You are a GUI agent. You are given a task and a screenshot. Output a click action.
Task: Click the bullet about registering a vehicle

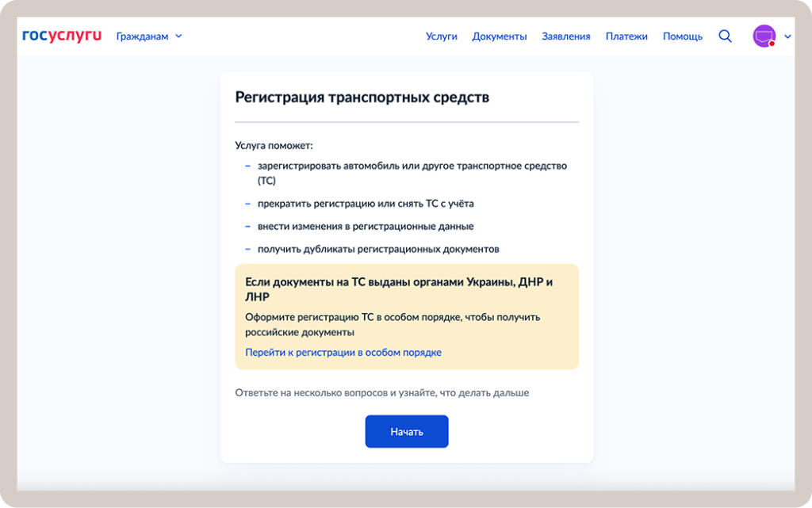tap(413, 166)
